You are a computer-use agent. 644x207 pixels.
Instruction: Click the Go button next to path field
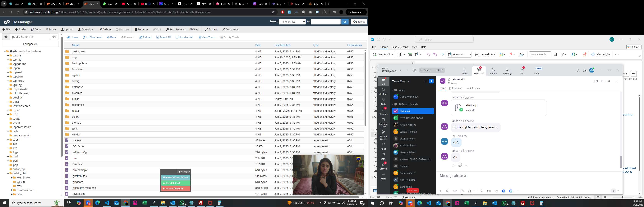pyautogui.click(x=54, y=37)
